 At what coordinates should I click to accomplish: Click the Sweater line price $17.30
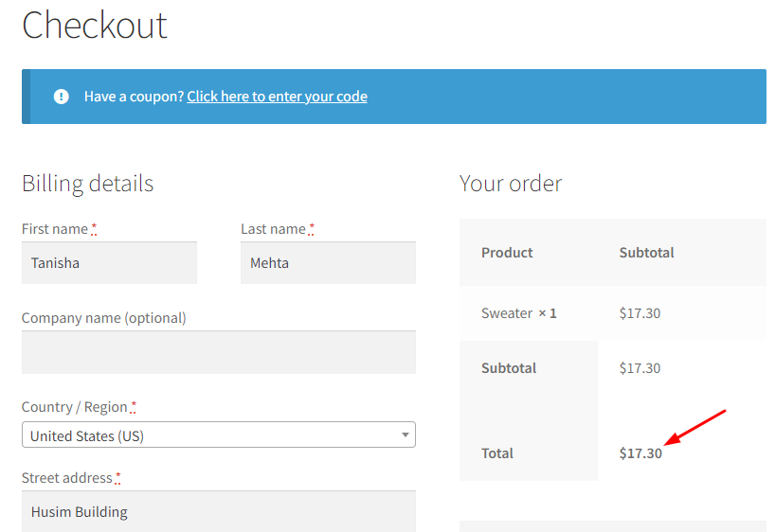tap(640, 313)
